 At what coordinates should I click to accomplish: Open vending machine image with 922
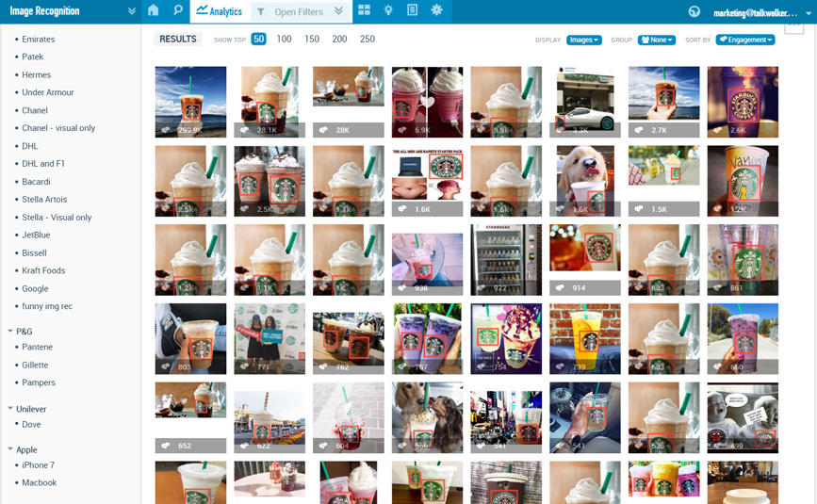506,260
